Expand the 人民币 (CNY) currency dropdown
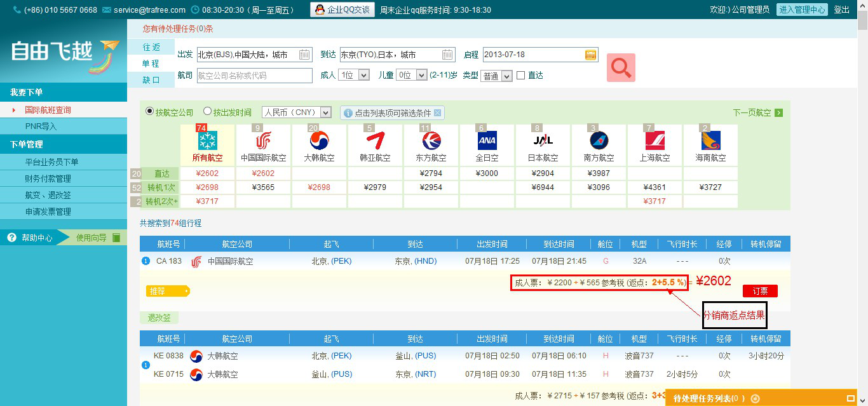868x406 pixels. pos(297,112)
